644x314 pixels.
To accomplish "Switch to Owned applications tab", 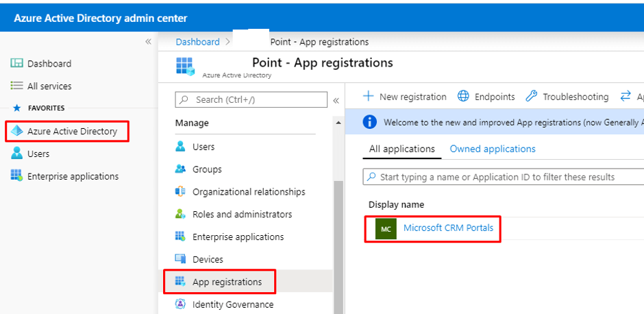I will pyautogui.click(x=493, y=149).
